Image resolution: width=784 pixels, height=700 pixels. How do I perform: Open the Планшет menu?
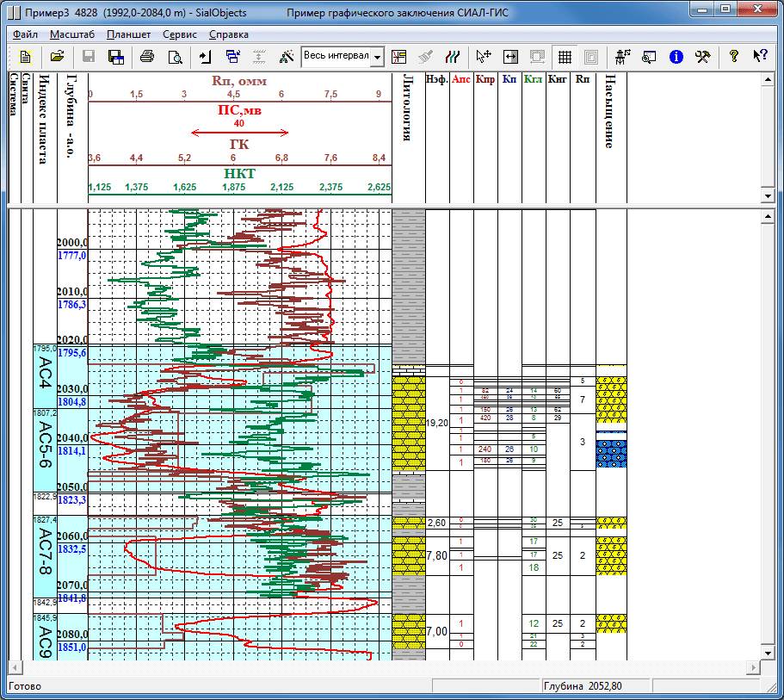(129, 34)
